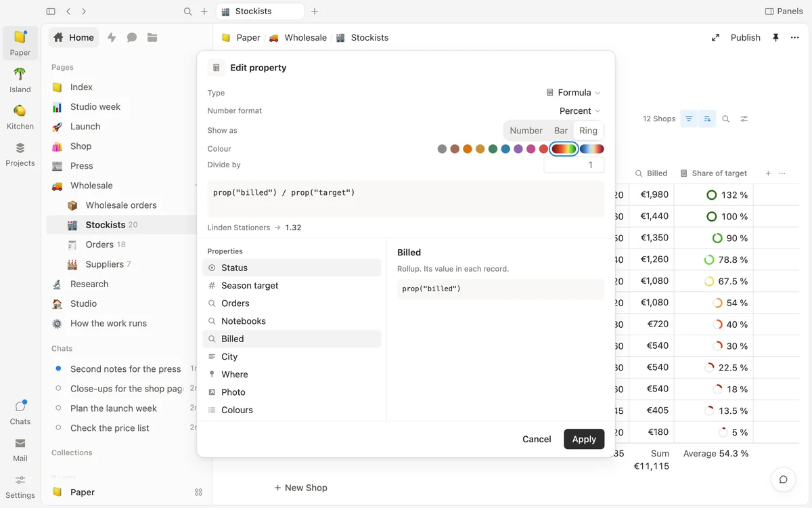Choose the green colour swatch

click(493, 149)
